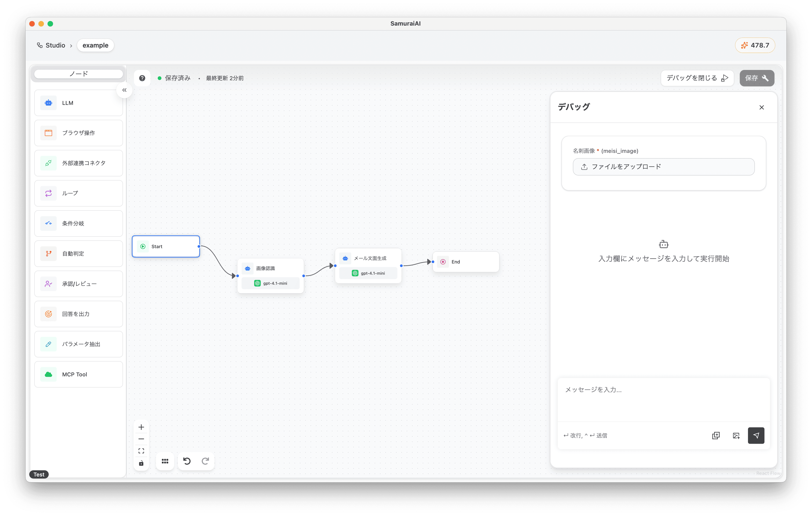Zoom out with the minus control
This screenshot has width=812, height=516.
coord(141,439)
